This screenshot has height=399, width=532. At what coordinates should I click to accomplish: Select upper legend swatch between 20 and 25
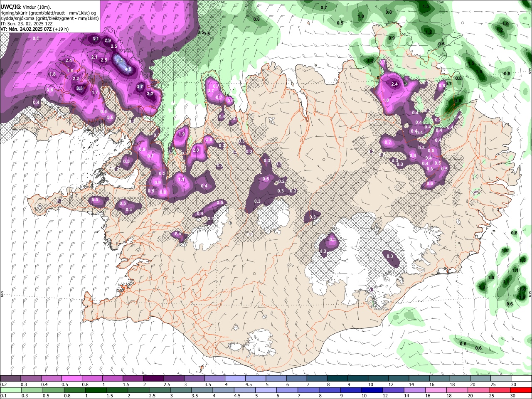tap(480, 378)
